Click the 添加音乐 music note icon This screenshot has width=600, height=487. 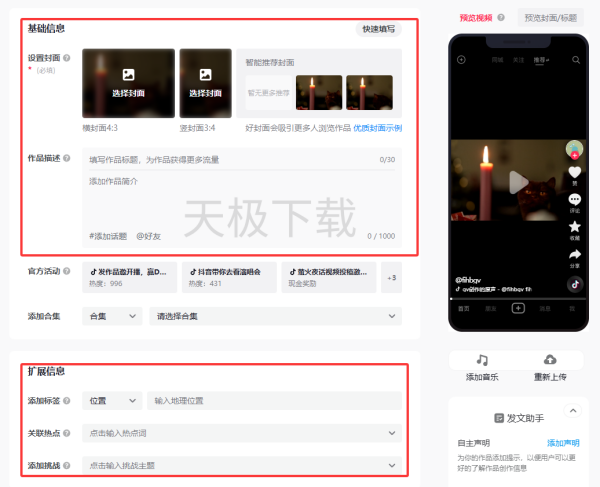tap(482, 360)
